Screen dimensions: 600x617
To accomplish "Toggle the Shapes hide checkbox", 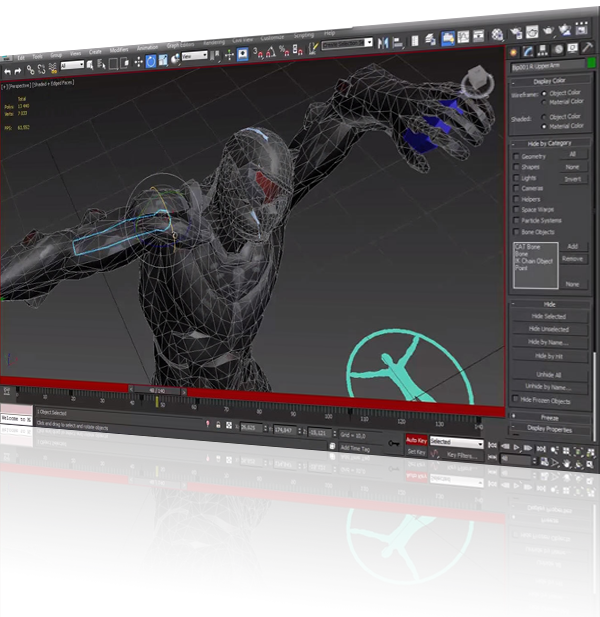I will pyautogui.click(x=516, y=167).
